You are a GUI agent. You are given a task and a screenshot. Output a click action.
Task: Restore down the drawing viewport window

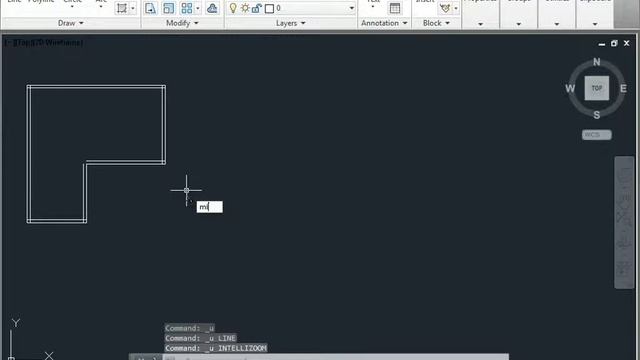pyautogui.click(x=614, y=43)
